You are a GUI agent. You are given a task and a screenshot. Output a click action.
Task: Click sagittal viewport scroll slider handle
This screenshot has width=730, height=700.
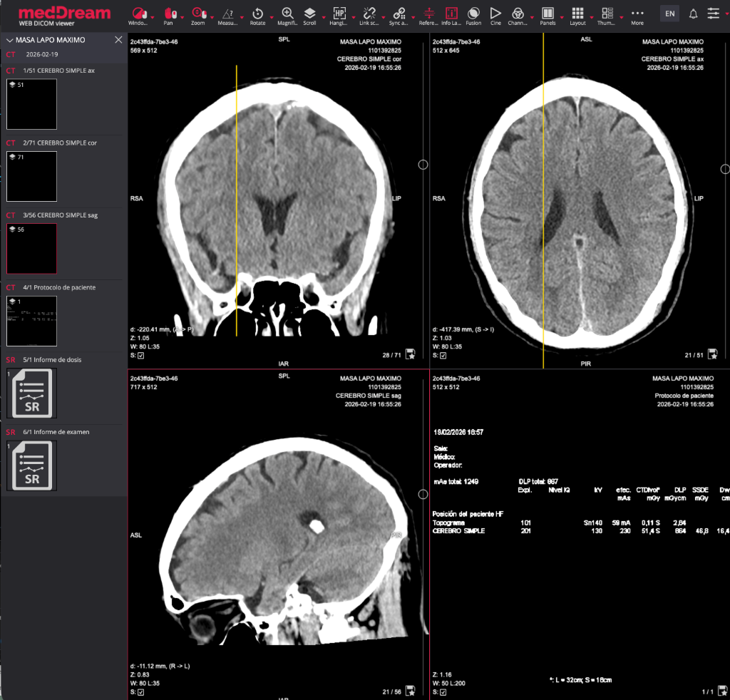tap(423, 494)
